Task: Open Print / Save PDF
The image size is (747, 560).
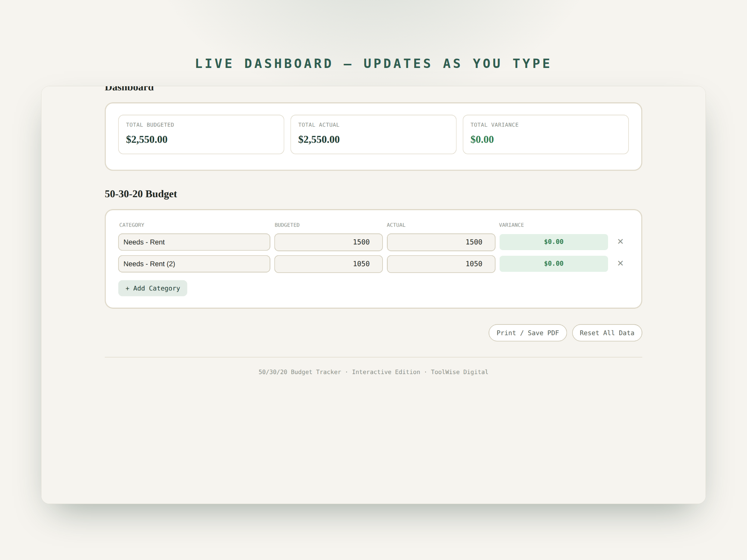Action: coord(528,333)
